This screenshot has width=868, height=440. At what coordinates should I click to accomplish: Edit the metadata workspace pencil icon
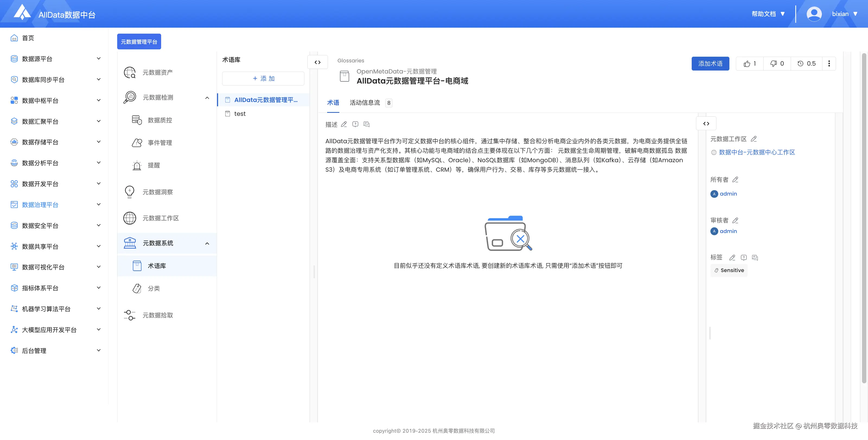click(754, 139)
